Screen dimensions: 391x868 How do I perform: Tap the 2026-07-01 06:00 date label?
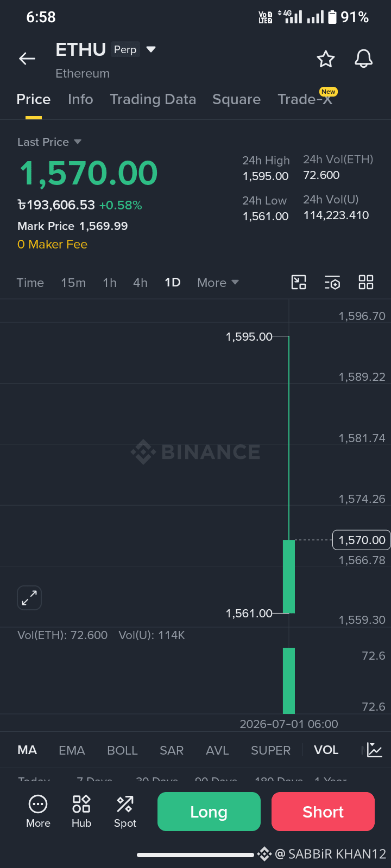click(x=289, y=724)
